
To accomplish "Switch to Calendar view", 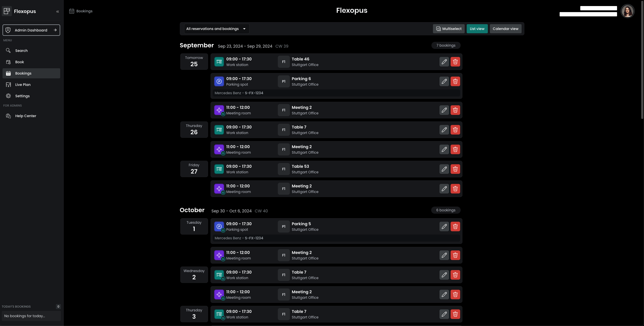I will (505, 29).
